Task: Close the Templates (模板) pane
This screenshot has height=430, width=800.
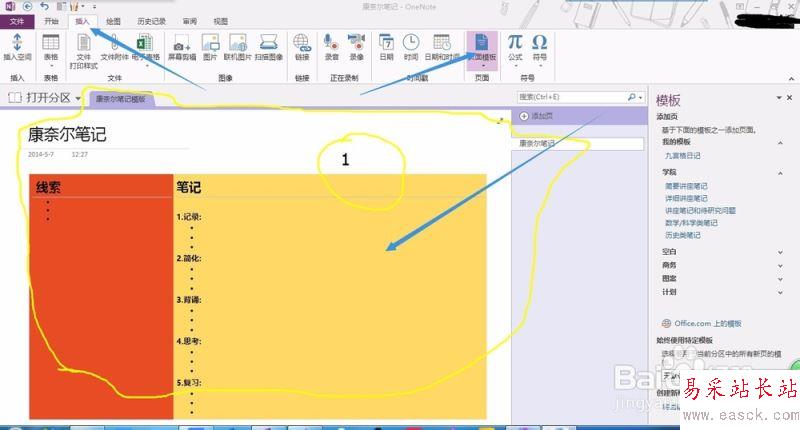Action: tap(789, 97)
